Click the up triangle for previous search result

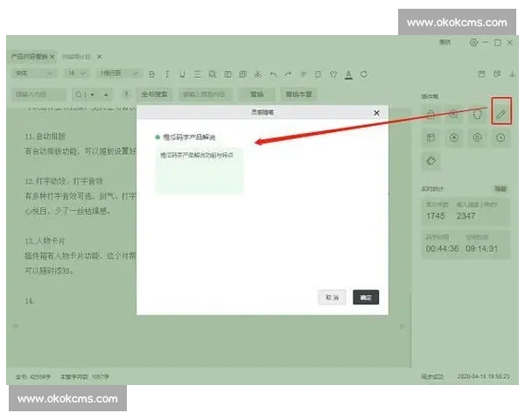coord(106,94)
